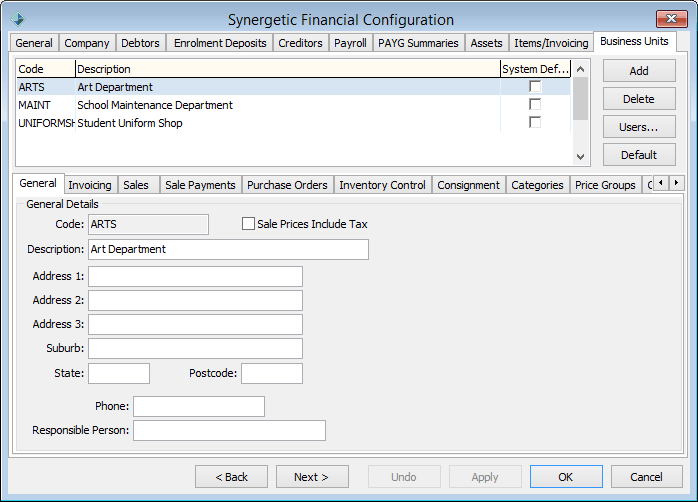Open the Enrolment Deposits tab
The width and height of the screenshot is (698, 502).
[x=220, y=43]
